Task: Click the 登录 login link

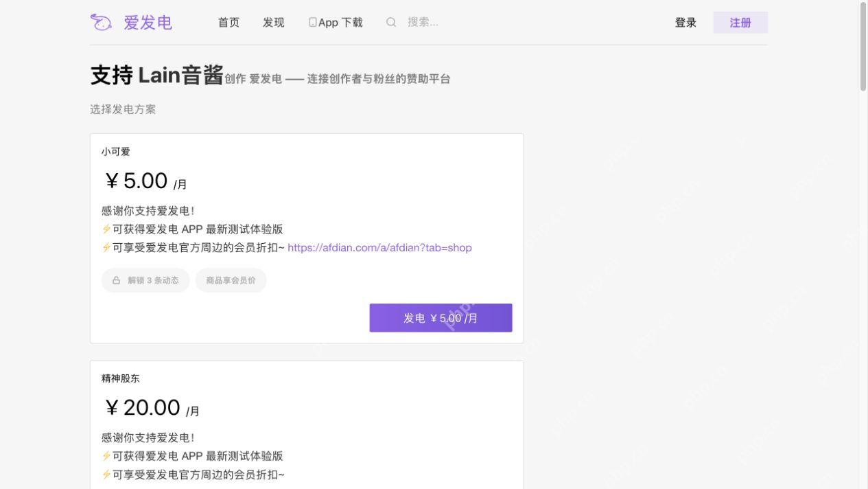Action: pos(685,23)
